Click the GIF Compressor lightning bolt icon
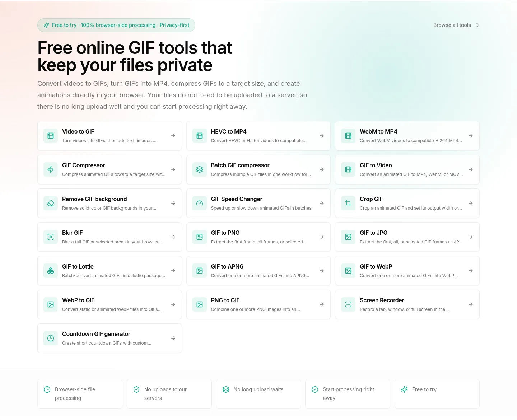The width and height of the screenshot is (517, 420). tap(51, 169)
